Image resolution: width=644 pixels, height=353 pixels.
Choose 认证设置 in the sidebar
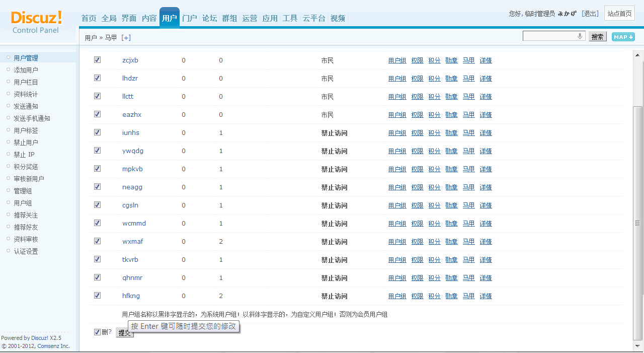(x=26, y=251)
